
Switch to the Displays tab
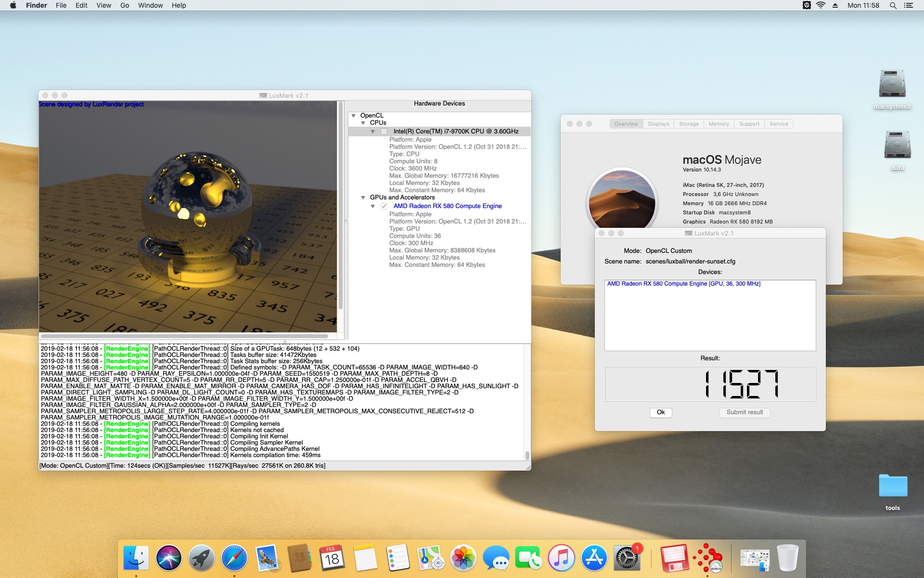658,124
